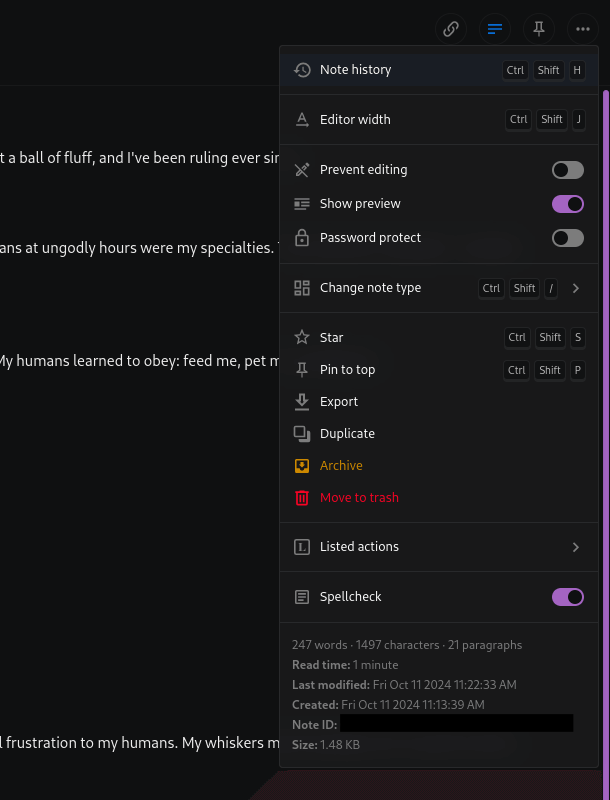Enable the Prevent editing toggle
This screenshot has height=800, width=610.
coord(567,170)
